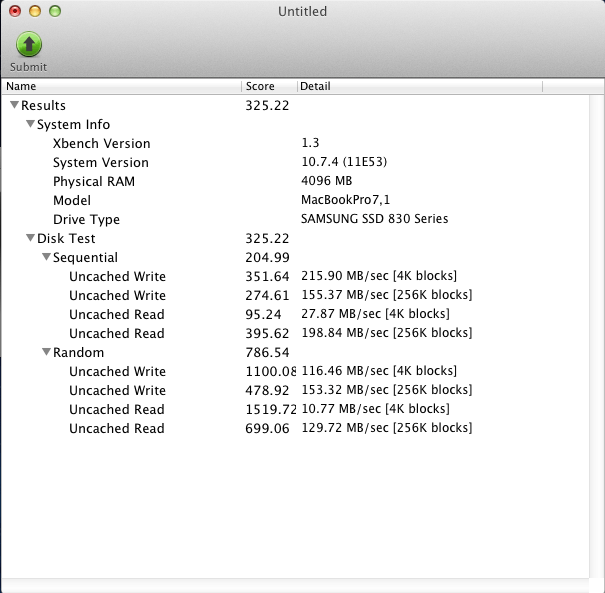Click '215.90 MB/sec [4K blocks]' detail
This screenshot has width=605, height=593.
(x=379, y=275)
